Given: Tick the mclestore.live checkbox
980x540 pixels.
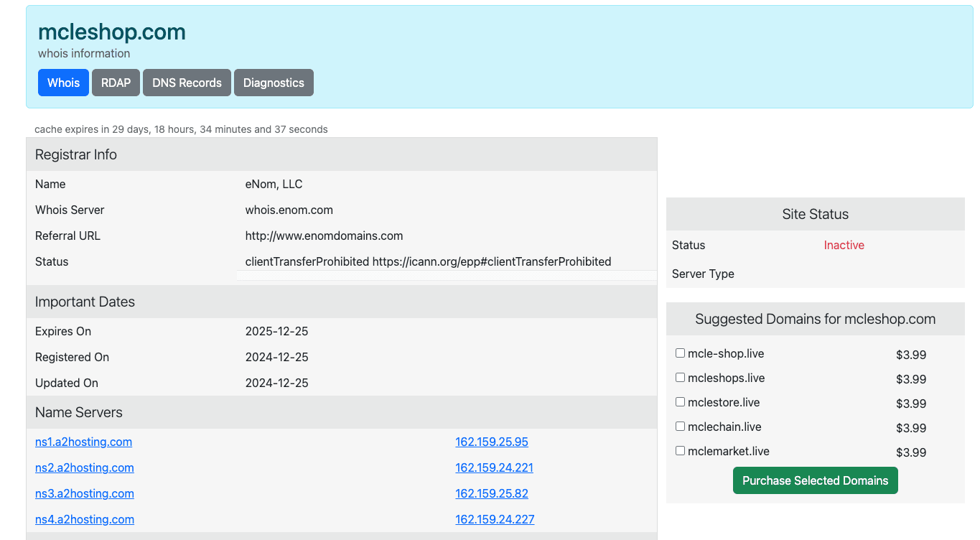Looking at the screenshot, I should (680, 402).
